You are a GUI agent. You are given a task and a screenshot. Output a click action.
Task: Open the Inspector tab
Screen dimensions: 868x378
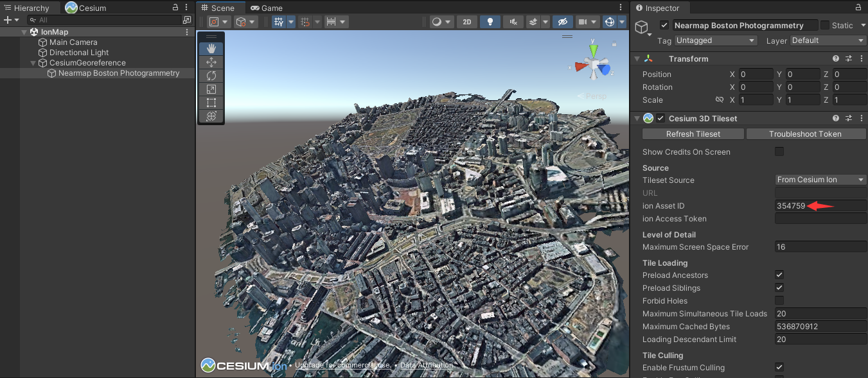[x=664, y=8]
